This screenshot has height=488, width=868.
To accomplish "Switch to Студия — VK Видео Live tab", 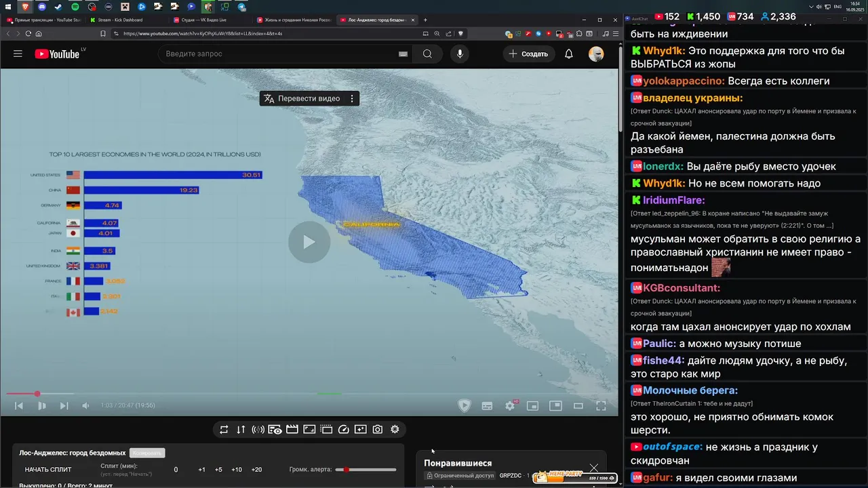I will [x=210, y=20].
